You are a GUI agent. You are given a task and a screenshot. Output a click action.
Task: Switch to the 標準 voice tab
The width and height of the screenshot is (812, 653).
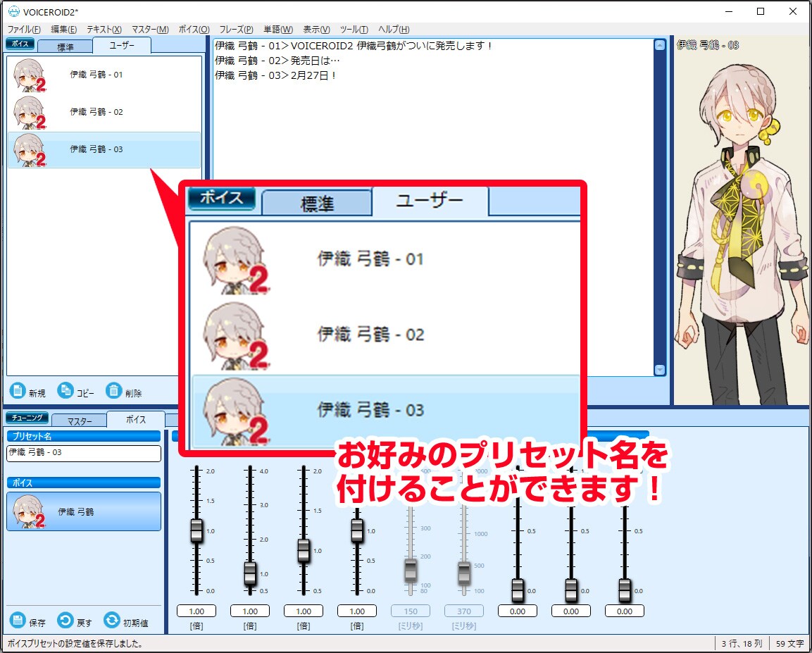[x=65, y=47]
